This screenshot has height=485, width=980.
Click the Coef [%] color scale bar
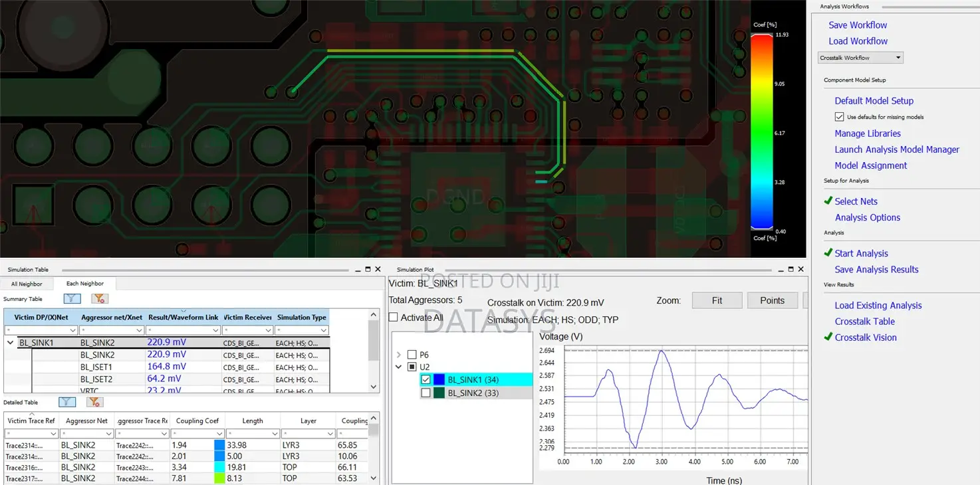click(x=762, y=132)
